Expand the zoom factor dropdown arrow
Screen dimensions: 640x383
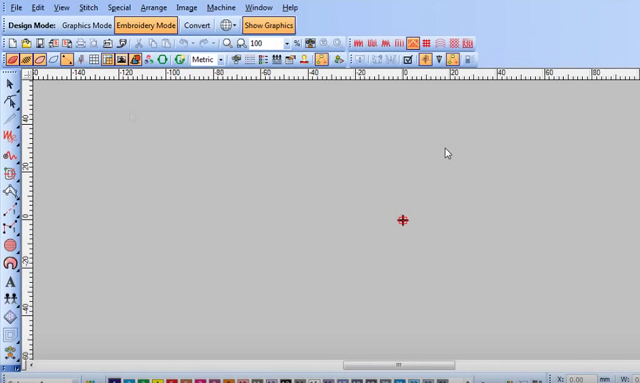coord(287,44)
